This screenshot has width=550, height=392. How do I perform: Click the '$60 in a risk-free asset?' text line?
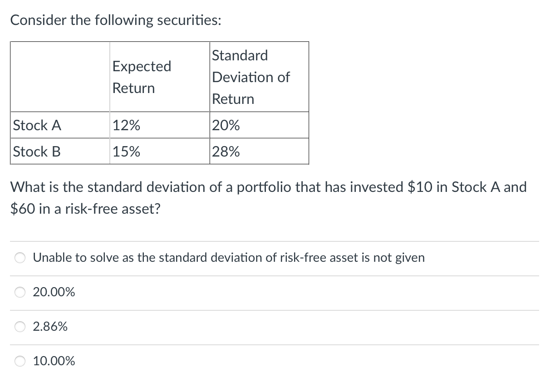point(85,209)
